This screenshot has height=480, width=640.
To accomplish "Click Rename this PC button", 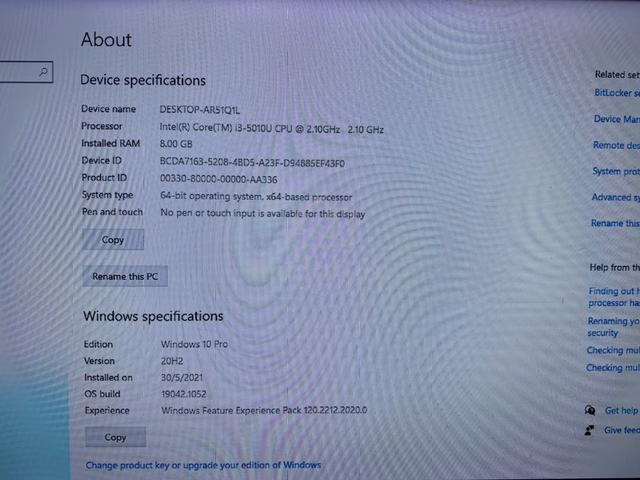I will pos(125,276).
